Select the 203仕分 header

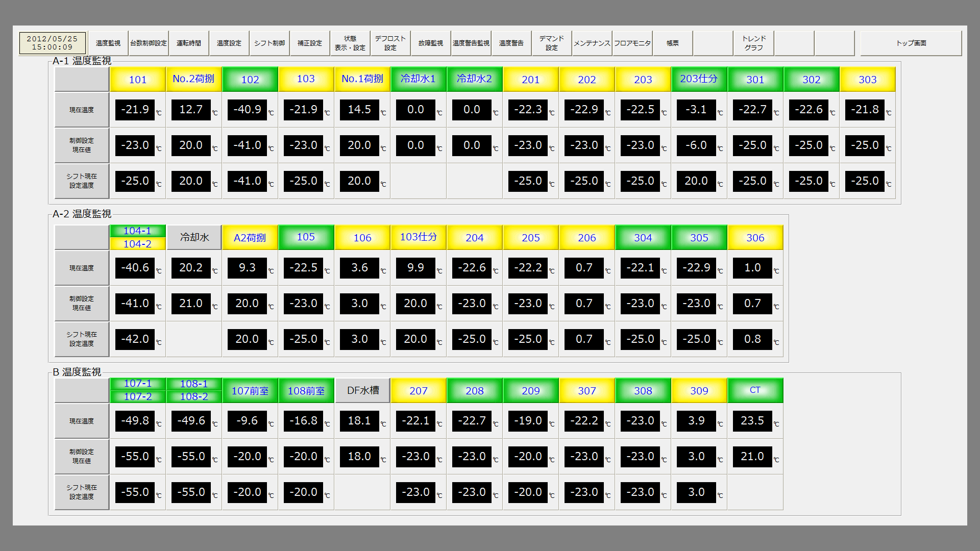pyautogui.click(x=699, y=79)
